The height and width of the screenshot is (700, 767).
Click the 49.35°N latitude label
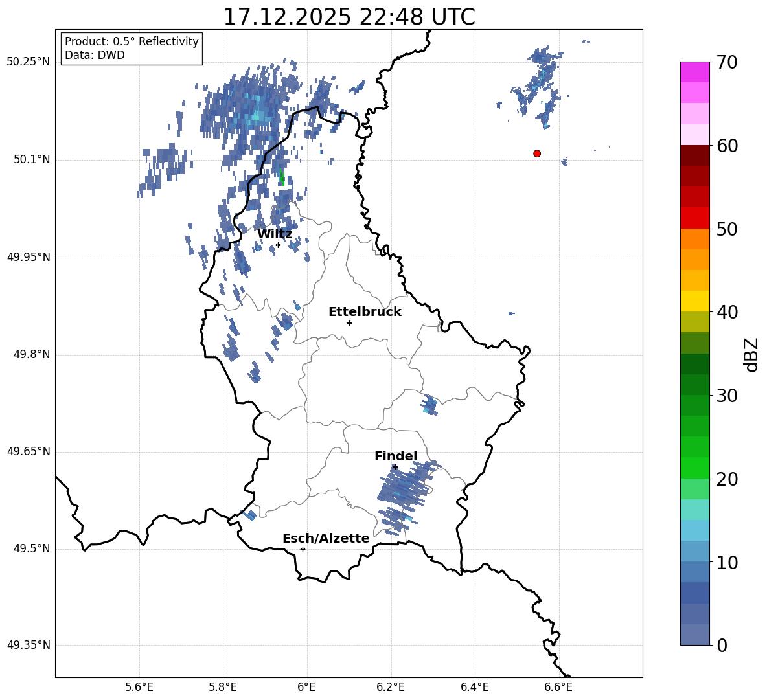[29, 645]
